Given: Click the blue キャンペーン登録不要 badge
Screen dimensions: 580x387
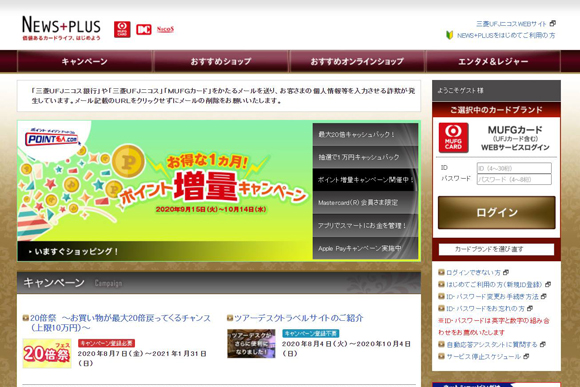Looking at the screenshot, I should pos(311,333).
